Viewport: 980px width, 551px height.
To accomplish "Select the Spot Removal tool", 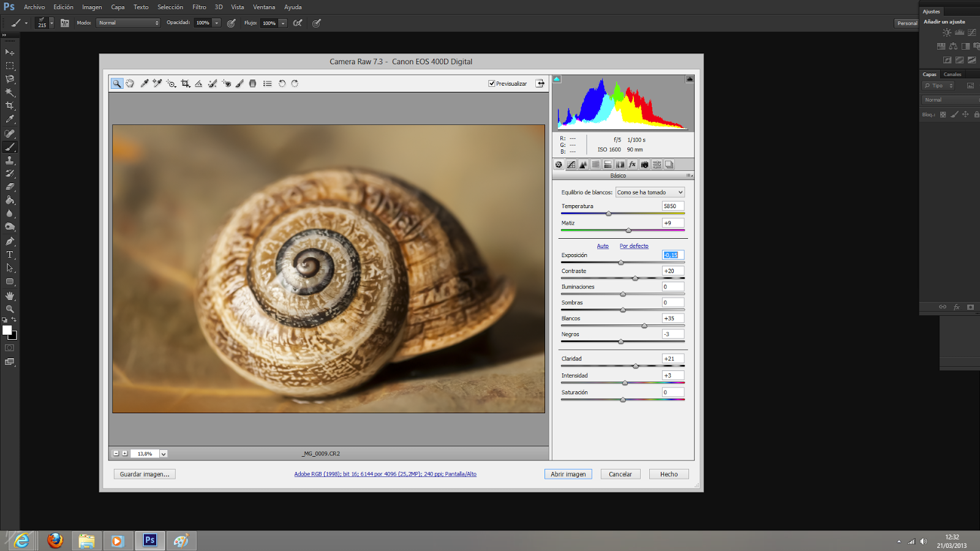I will coord(213,83).
